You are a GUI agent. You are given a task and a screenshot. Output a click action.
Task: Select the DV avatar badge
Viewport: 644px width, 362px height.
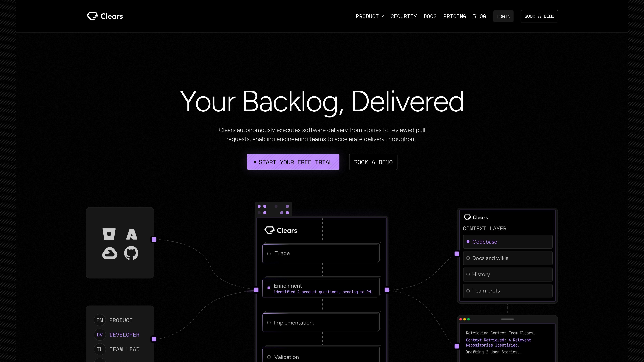[100, 335]
